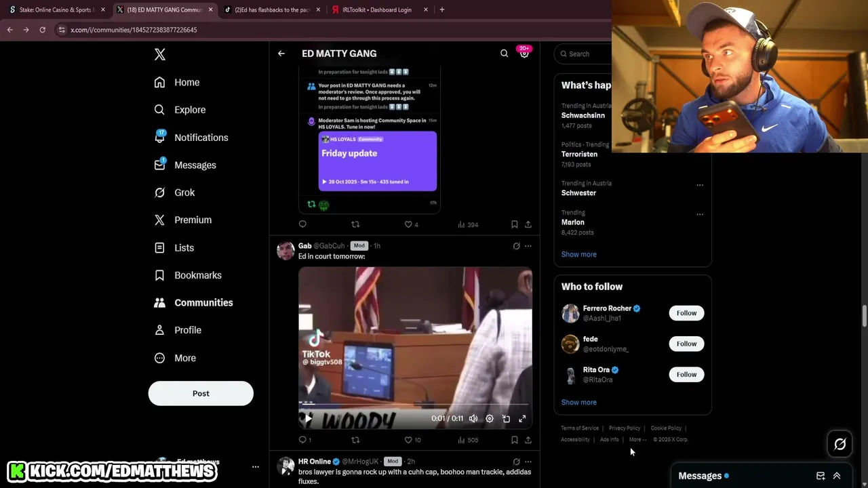868x488 pixels.
Task: Search within ED MATTY GANG community
Action: (x=504, y=54)
